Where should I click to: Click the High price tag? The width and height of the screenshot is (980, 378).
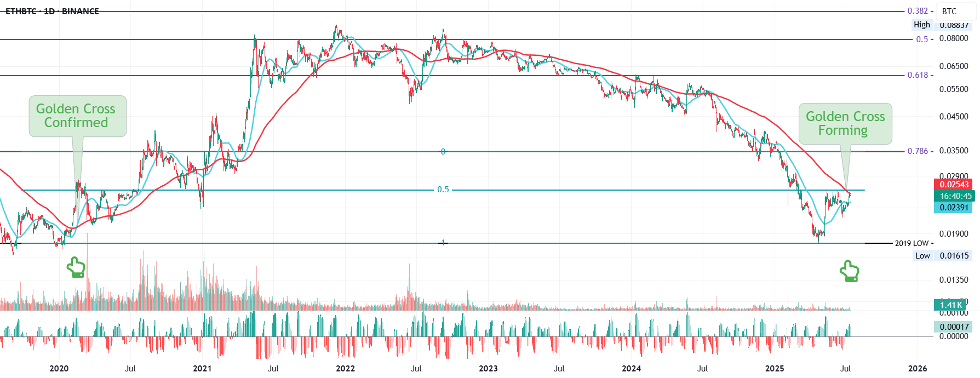[x=922, y=25]
